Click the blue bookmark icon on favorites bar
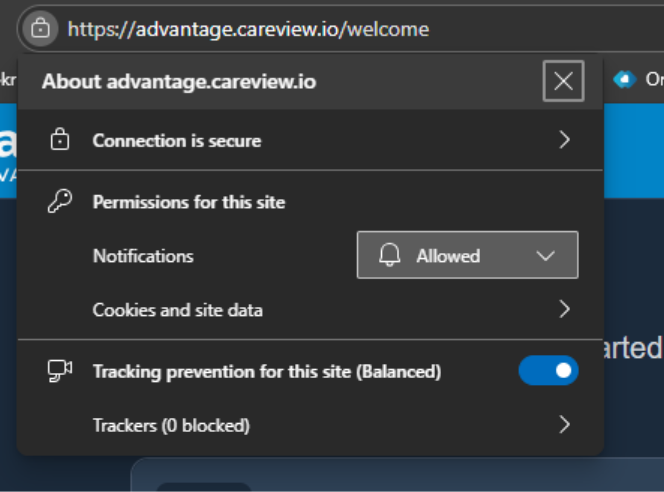This screenshot has width=664, height=492. click(625, 79)
